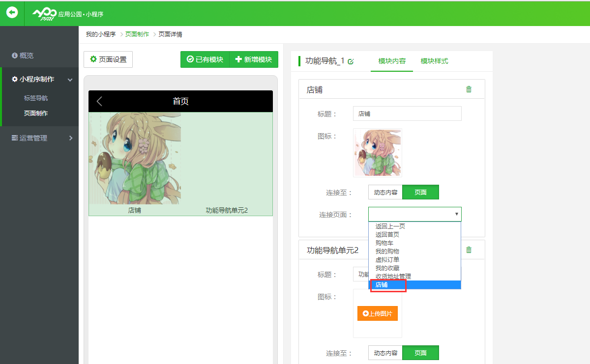
Task: Open 已有模块 existing modules
Action: [x=205, y=59]
